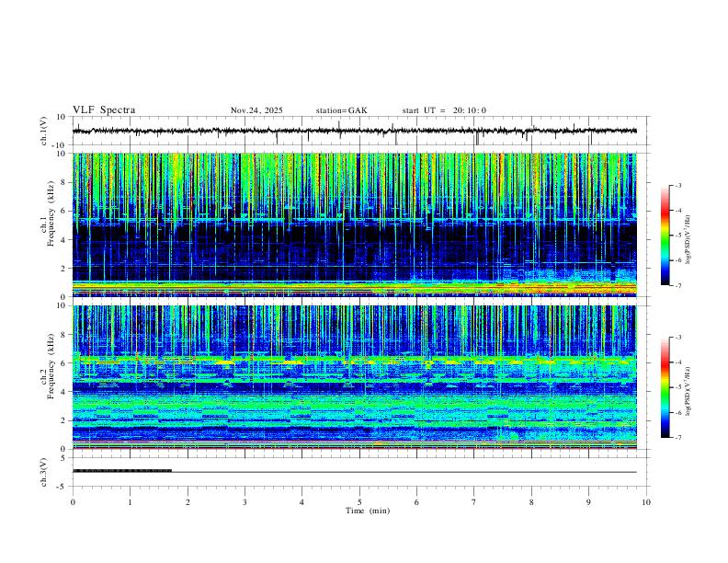728x563 pixels.
Task: Click the '10' tick label on time axis
Action: tap(646, 502)
